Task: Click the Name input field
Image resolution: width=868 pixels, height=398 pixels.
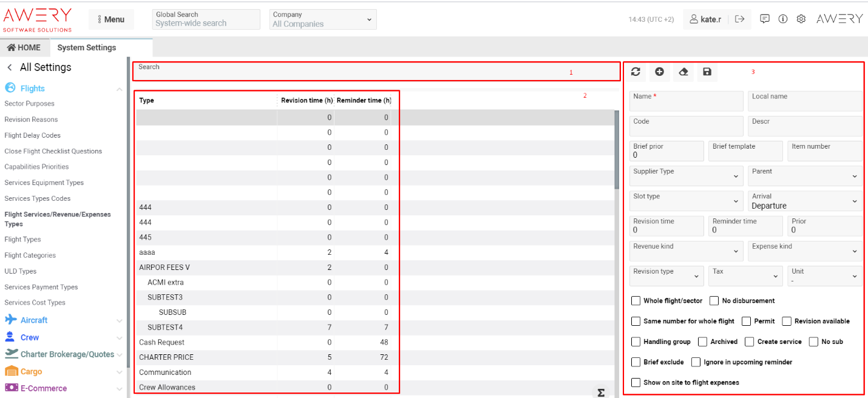Action: click(x=686, y=101)
